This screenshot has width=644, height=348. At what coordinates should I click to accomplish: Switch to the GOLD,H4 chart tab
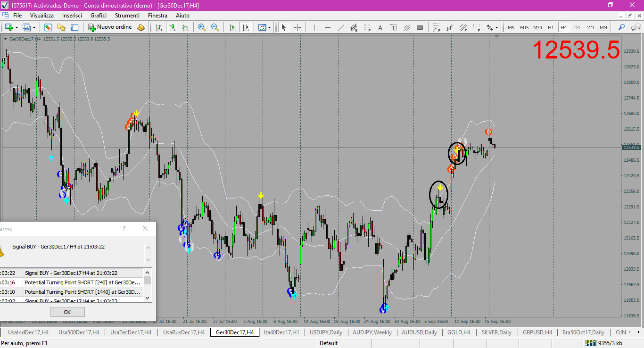pyautogui.click(x=459, y=332)
